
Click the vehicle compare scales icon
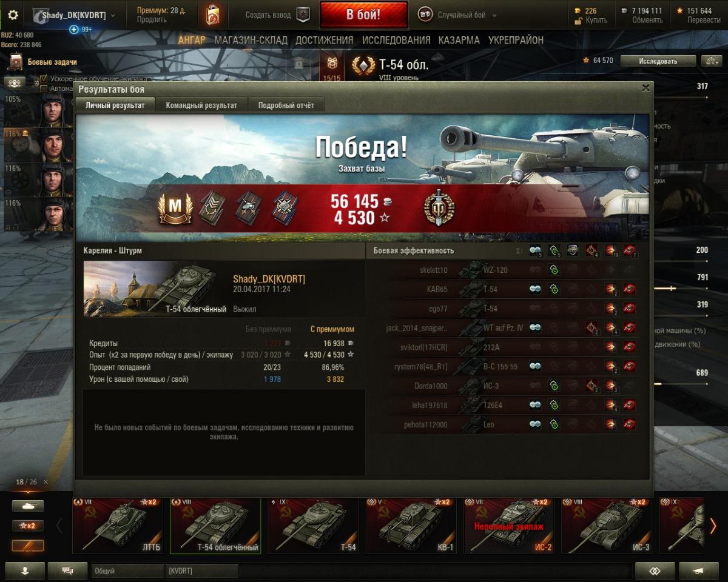[710, 61]
